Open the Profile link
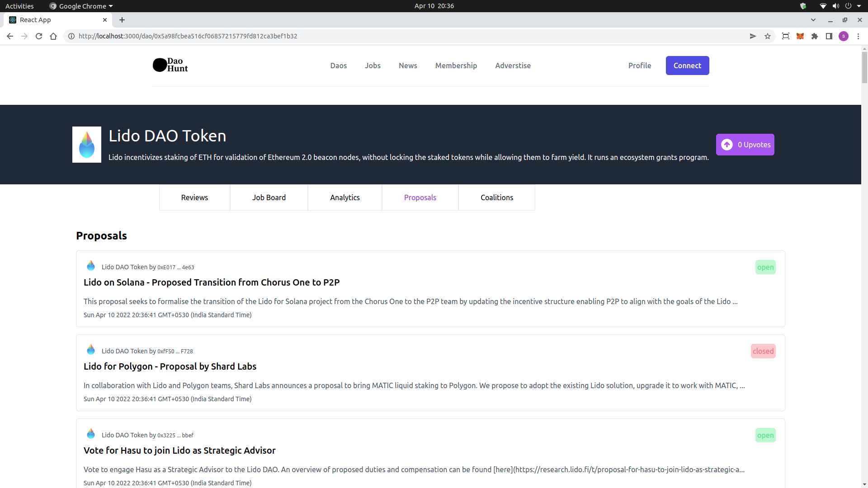 [x=640, y=66]
